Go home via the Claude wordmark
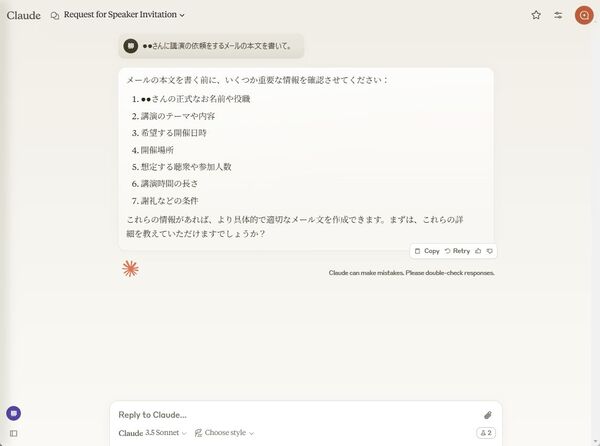This screenshot has width=600, height=446. click(x=24, y=15)
